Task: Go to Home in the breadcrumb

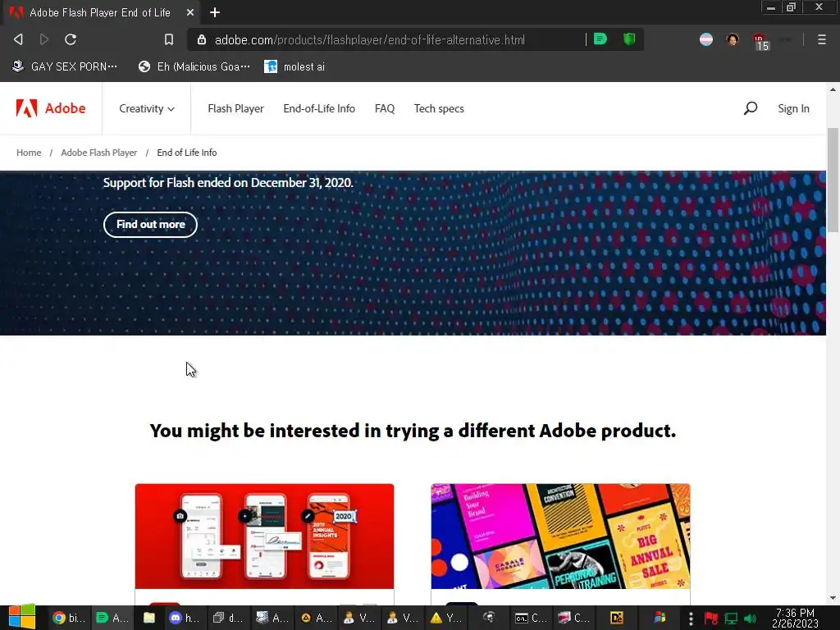Action: click(29, 153)
